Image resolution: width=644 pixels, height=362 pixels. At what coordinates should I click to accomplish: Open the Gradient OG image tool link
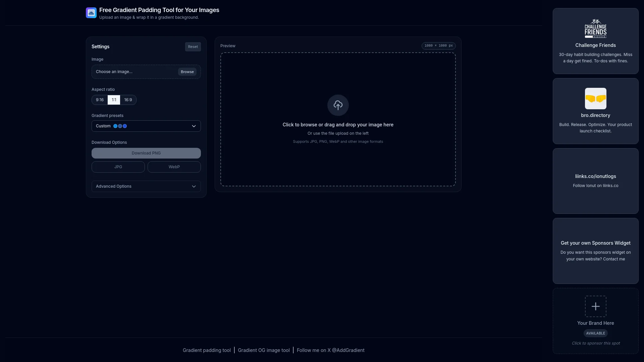[x=264, y=350]
